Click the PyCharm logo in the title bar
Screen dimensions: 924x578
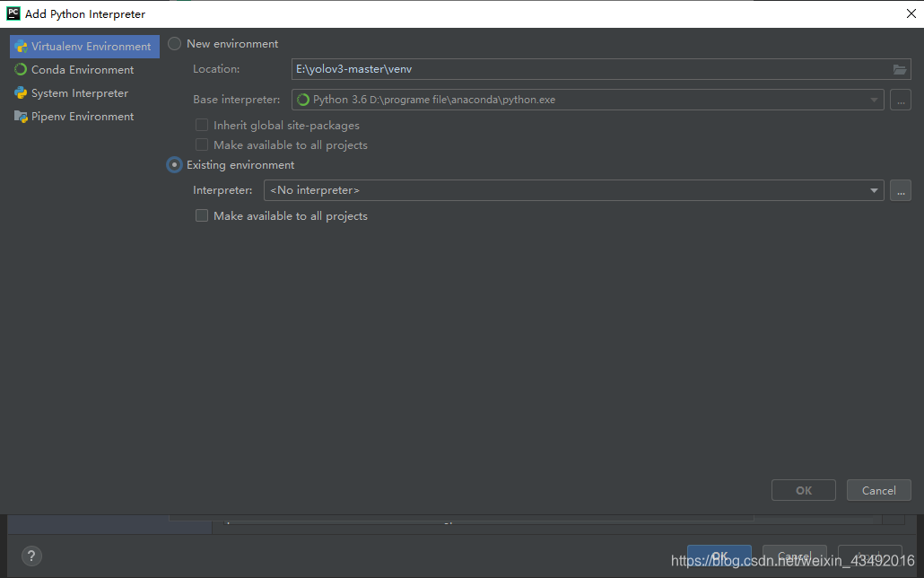[x=13, y=13]
